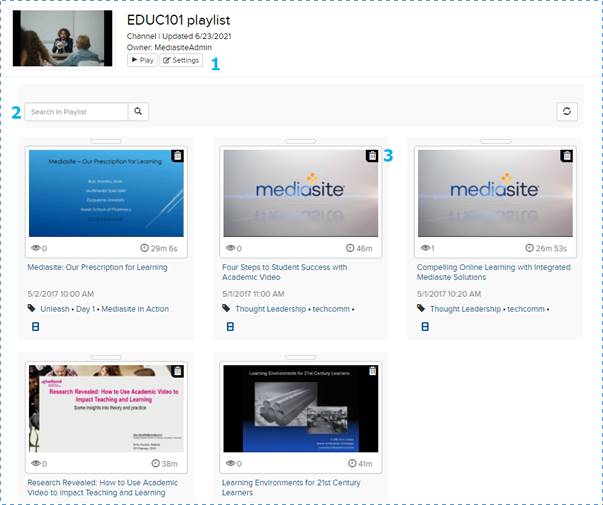Open Learning Environments slide thumbnail
Screen dimensions: 603x505
pyautogui.click(x=301, y=408)
